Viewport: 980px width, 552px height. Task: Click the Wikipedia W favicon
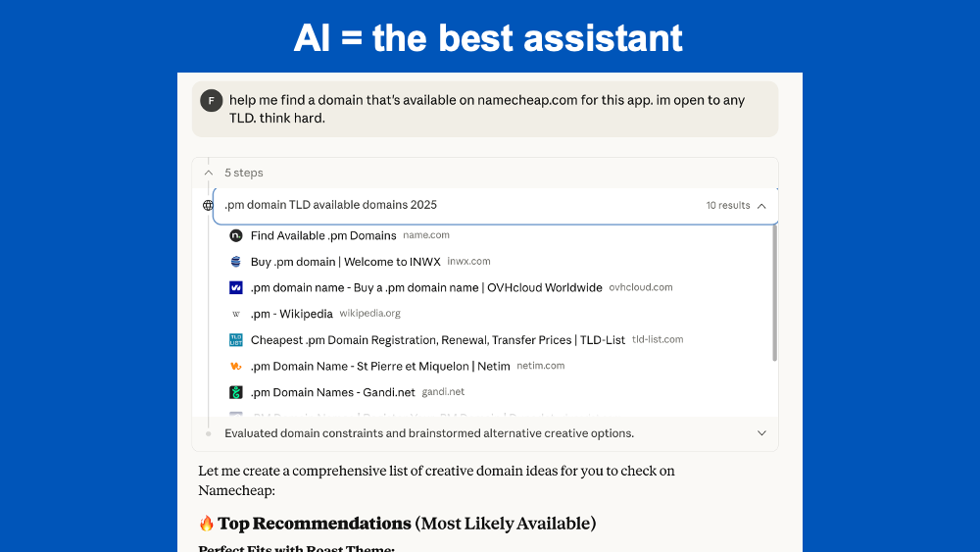tap(235, 314)
